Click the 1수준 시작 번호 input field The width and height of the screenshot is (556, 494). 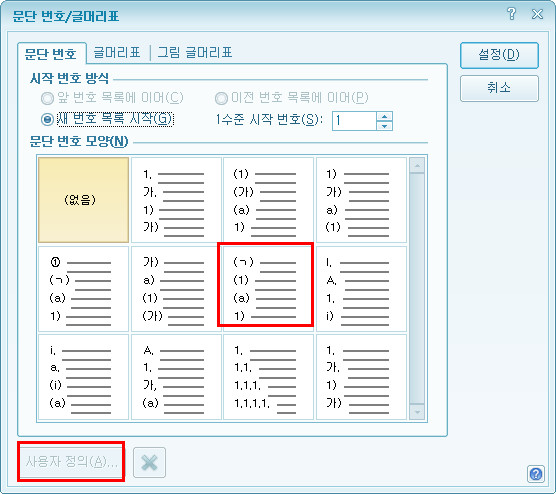point(354,121)
